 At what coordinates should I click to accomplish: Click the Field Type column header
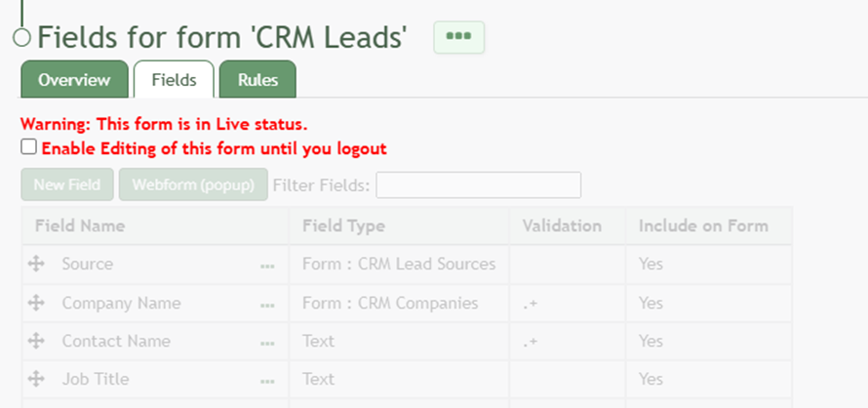click(x=343, y=226)
